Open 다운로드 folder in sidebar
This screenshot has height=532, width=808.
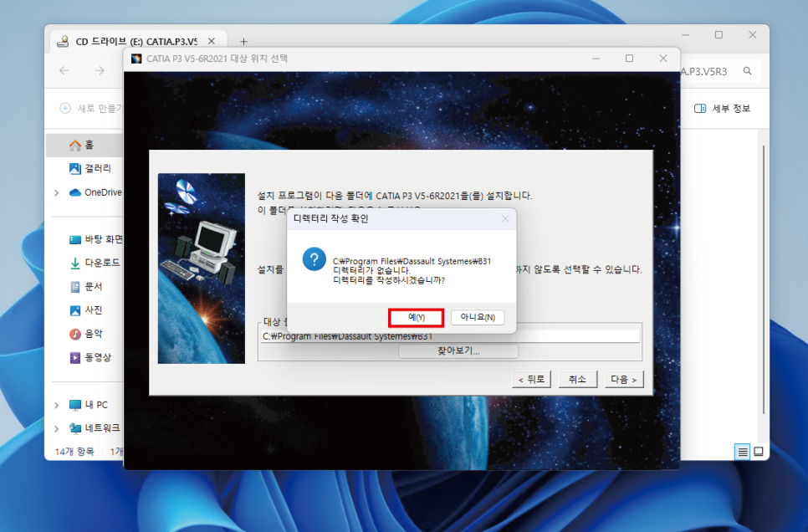[x=95, y=263]
